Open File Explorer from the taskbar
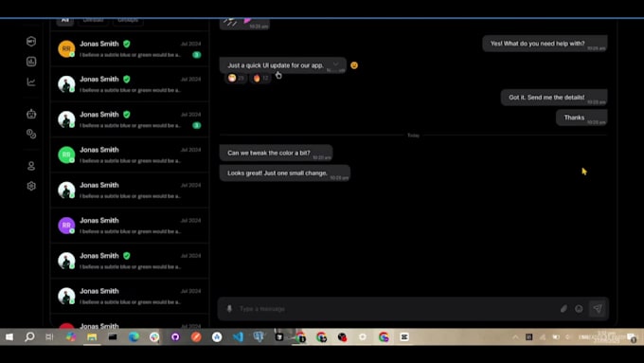 92,337
